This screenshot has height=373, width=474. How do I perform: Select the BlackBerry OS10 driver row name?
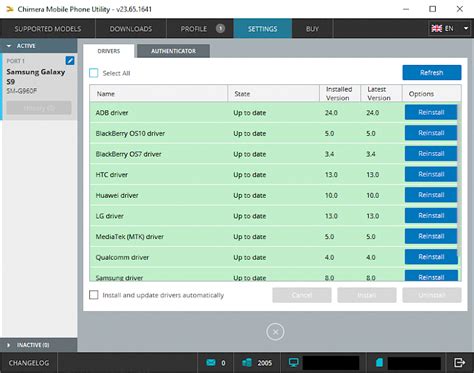(130, 133)
